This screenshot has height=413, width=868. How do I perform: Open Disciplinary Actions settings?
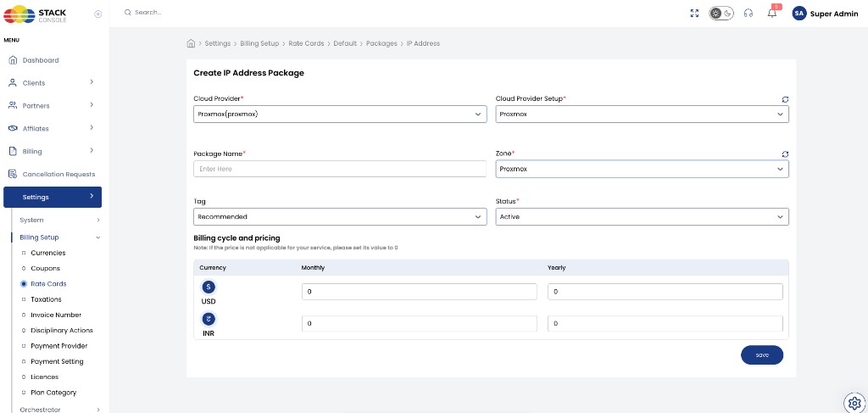pos(61,331)
